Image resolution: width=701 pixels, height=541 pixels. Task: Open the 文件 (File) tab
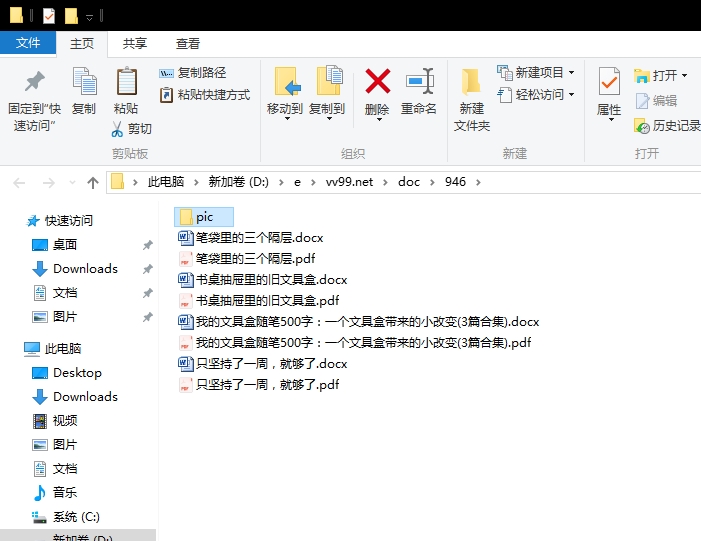pyautogui.click(x=28, y=43)
